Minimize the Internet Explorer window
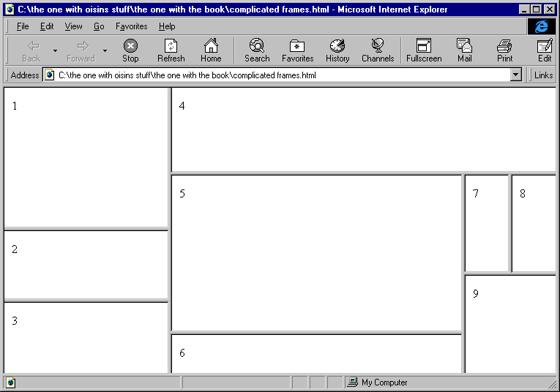 (x=524, y=10)
